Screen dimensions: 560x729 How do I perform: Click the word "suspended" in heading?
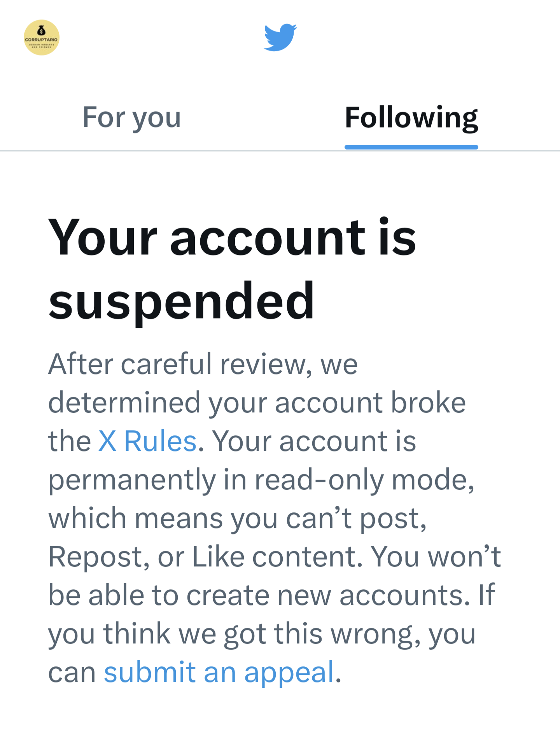[x=181, y=300]
